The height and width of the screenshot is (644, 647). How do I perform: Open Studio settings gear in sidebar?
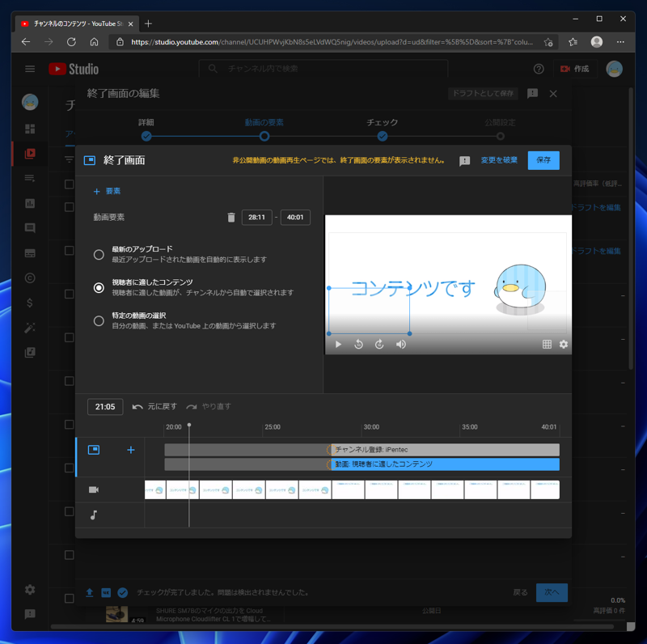(x=30, y=590)
